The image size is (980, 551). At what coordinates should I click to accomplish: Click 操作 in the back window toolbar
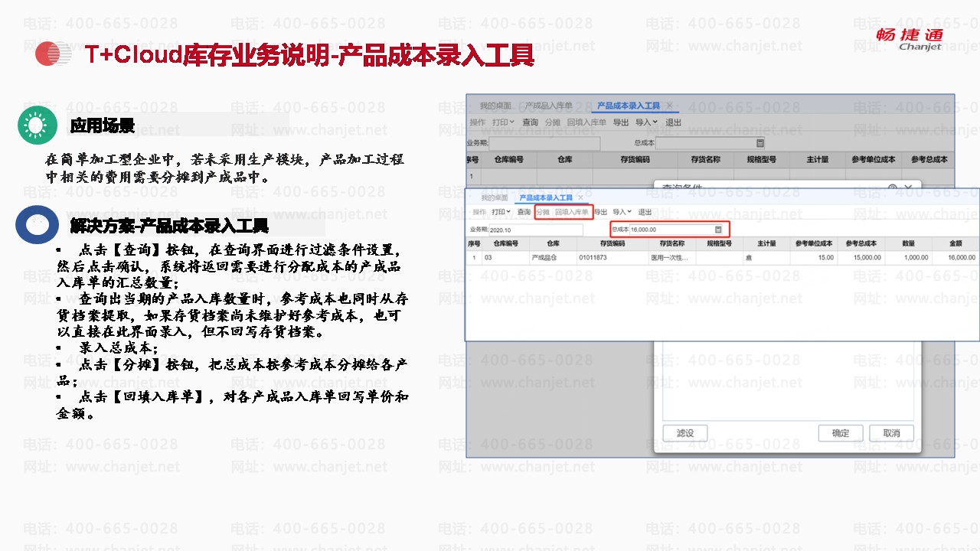click(x=478, y=122)
